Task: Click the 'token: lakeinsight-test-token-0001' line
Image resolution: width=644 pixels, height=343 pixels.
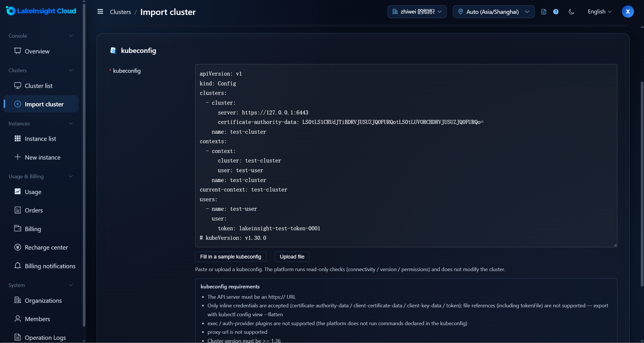Action: point(269,228)
